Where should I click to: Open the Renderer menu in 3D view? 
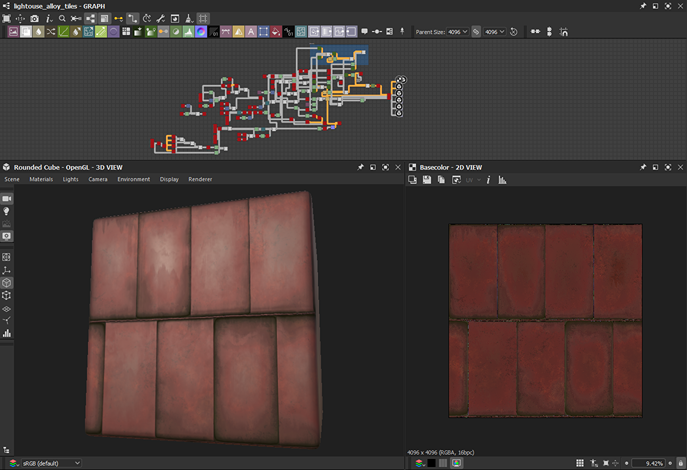click(200, 179)
